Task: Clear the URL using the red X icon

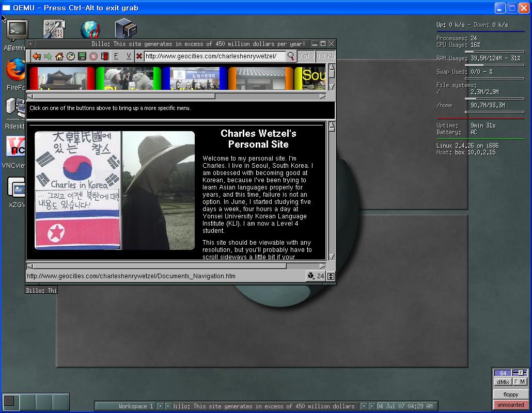Action: pos(139,56)
